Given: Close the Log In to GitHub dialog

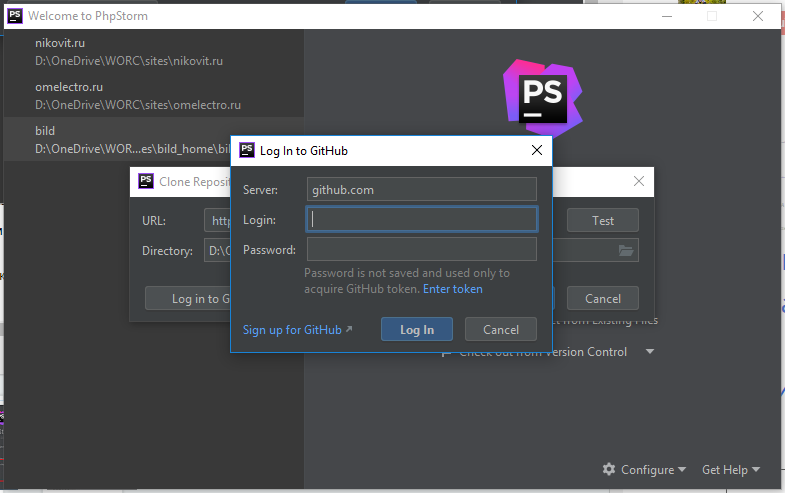Looking at the screenshot, I should click(537, 150).
